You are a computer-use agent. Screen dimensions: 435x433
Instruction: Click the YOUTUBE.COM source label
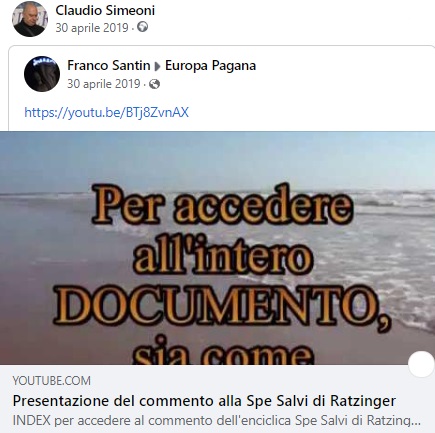coord(52,381)
